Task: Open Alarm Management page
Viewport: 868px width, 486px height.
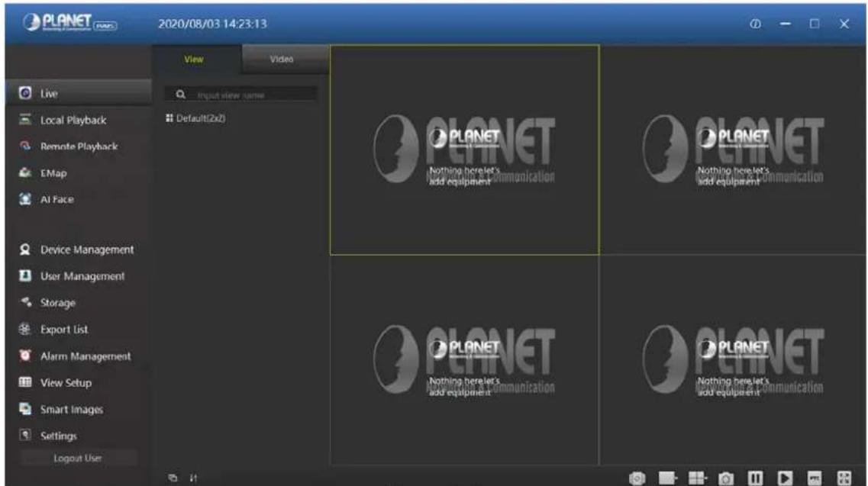Action: 86,356
